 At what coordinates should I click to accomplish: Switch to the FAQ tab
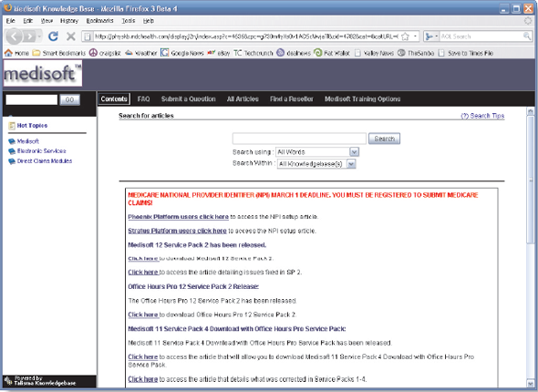143,98
